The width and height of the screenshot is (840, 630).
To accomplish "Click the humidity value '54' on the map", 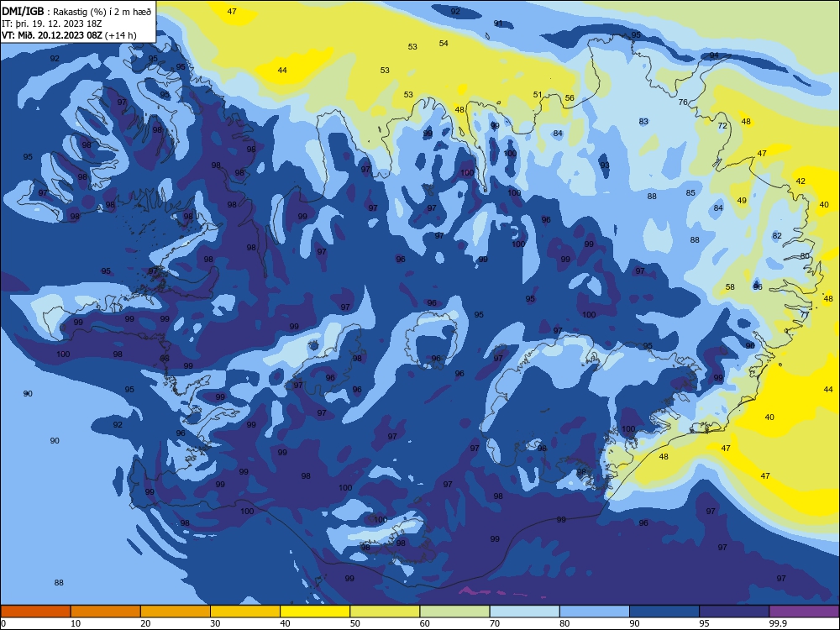I will (444, 44).
